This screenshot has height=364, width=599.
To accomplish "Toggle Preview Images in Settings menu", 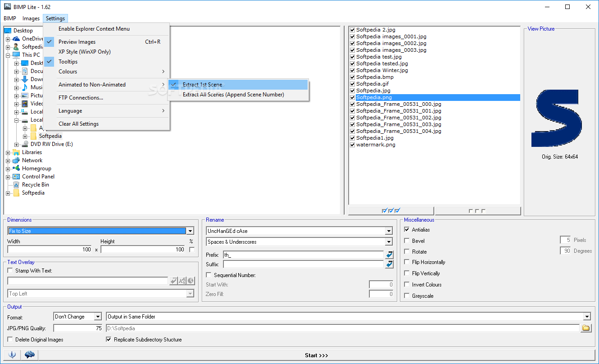I will click(x=106, y=42).
